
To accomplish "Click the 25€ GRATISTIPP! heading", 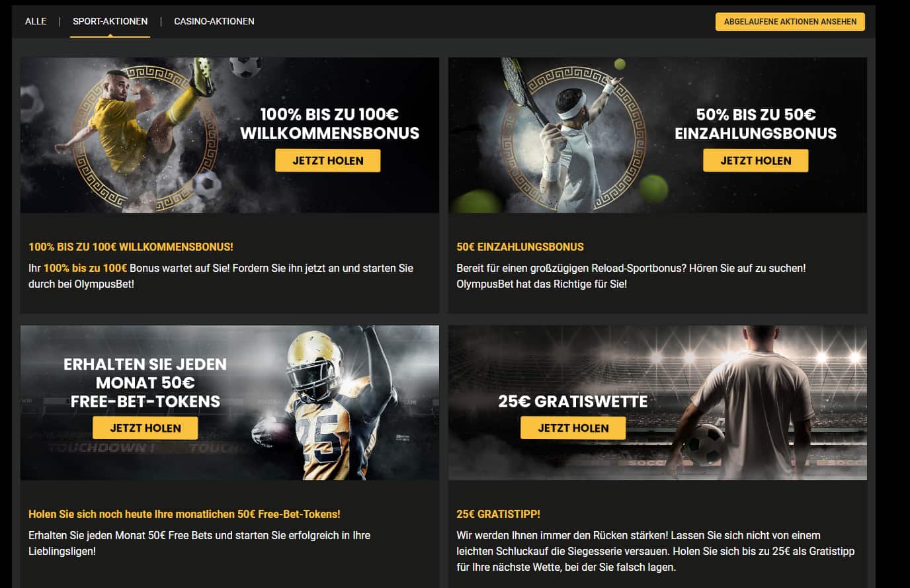I will (498, 514).
